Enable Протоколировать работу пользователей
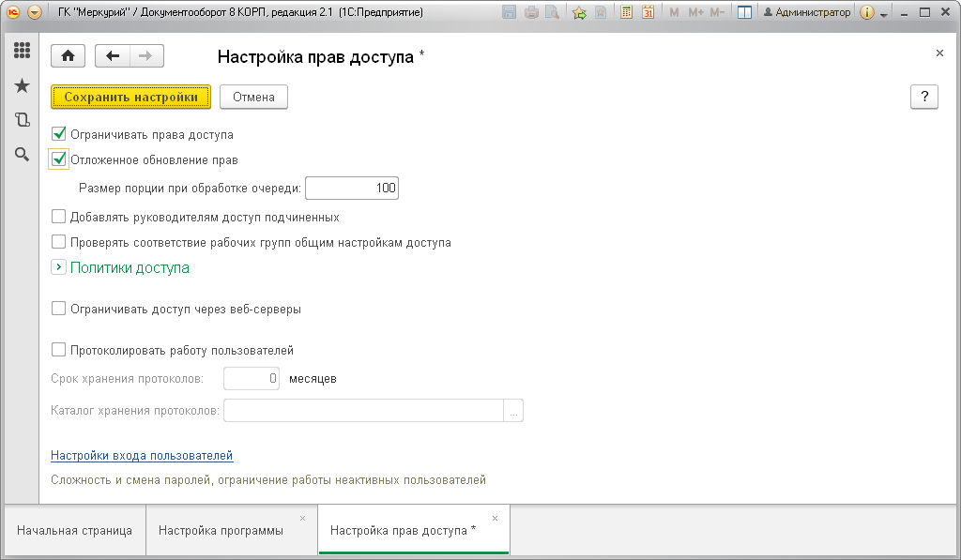 (x=59, y=350)
